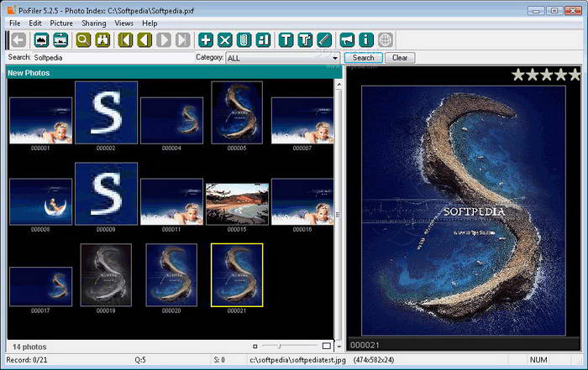The height and width of the screenshot is (370, 588).
Task: Click the large thumbnail size icon
Action: click(327, 346)
